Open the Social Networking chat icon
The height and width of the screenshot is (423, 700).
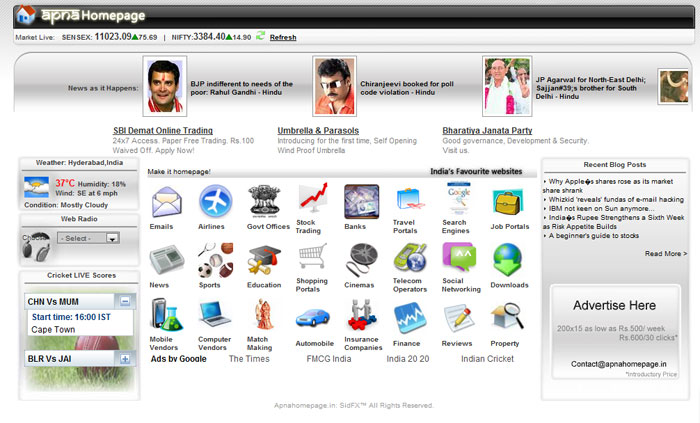[459, 257]
